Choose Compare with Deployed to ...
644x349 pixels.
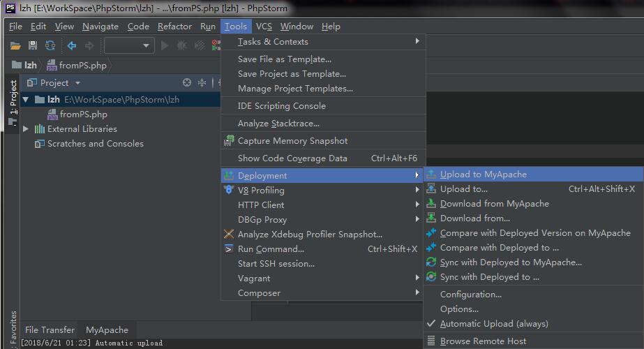coord(534,248)
